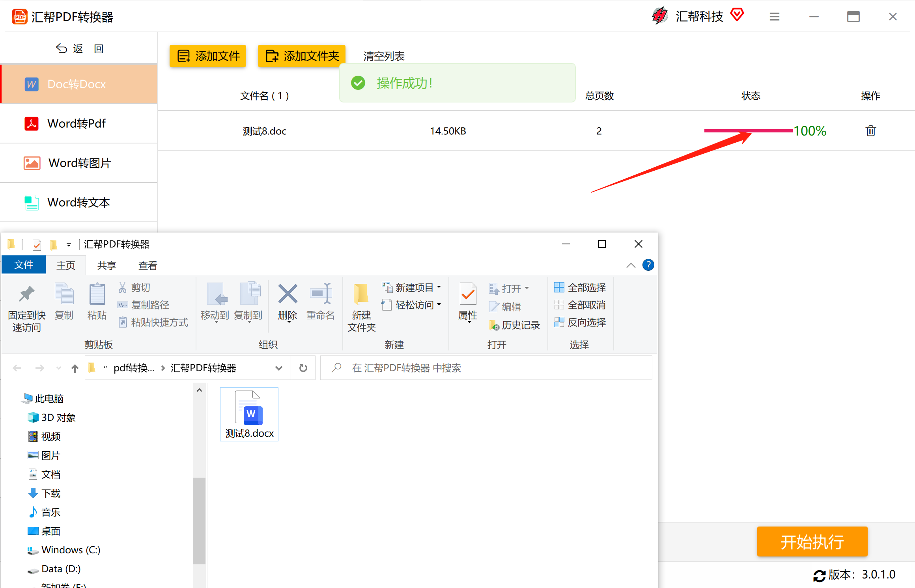The height and width of the screenshot is (588, 915).
Task: Switch to the 主页 ribbon tab
Action: 65,265
